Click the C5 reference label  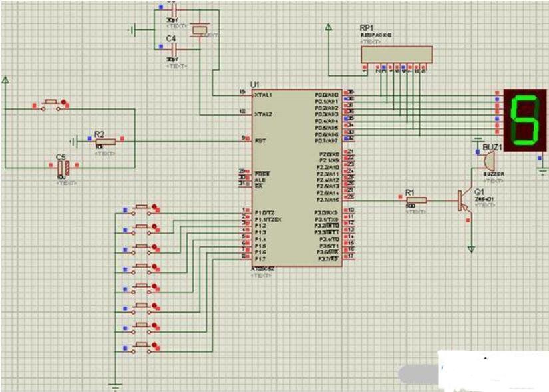click(61, 157)
